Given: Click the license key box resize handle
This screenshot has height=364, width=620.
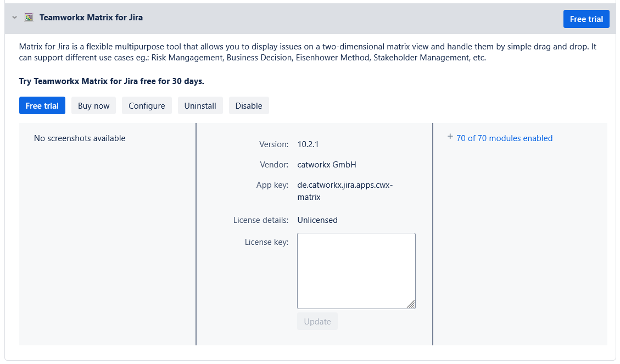Looking at the screenshot, I should point(411,305).
